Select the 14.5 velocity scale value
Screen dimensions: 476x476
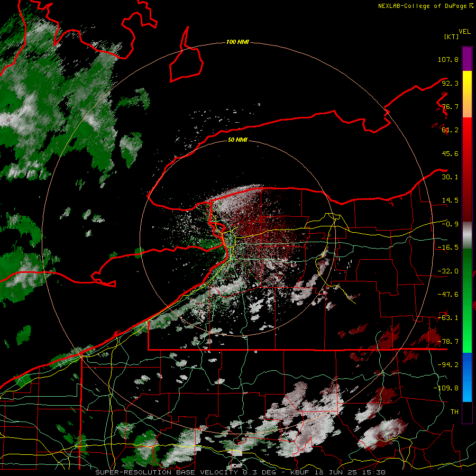[x=450, y=200]
